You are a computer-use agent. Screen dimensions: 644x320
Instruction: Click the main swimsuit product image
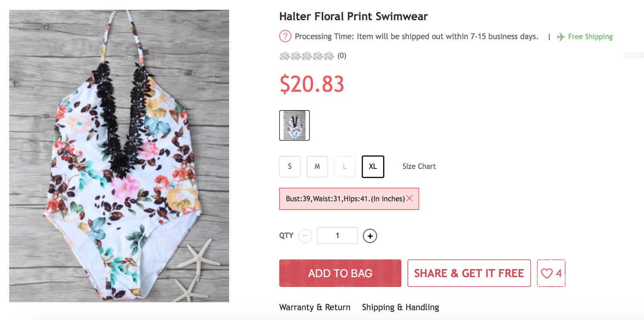click(119, 156)
